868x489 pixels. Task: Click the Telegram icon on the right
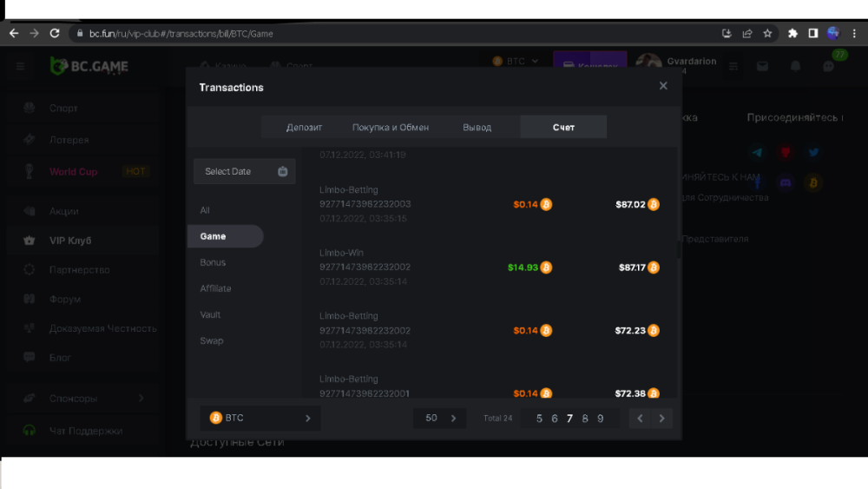pyautogui.click(x=758, y=153)
